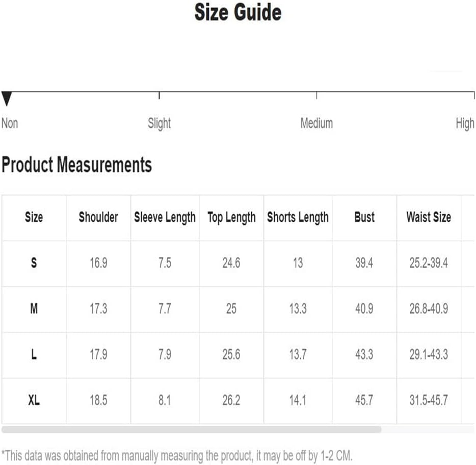Click the 'Waist Size' column header

[x=429, y=217]
